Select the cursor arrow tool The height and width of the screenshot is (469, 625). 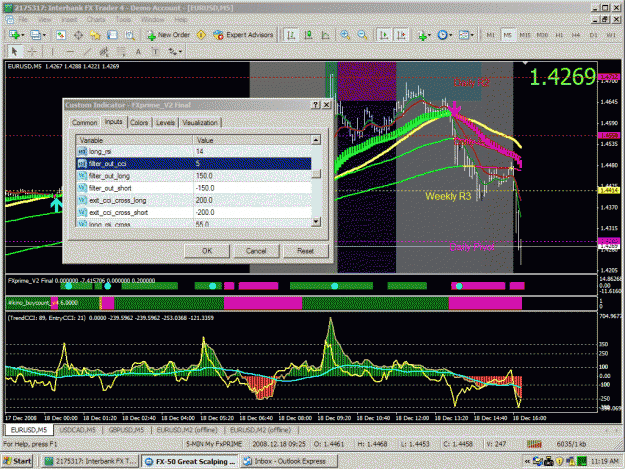click(x=15, y=52)
